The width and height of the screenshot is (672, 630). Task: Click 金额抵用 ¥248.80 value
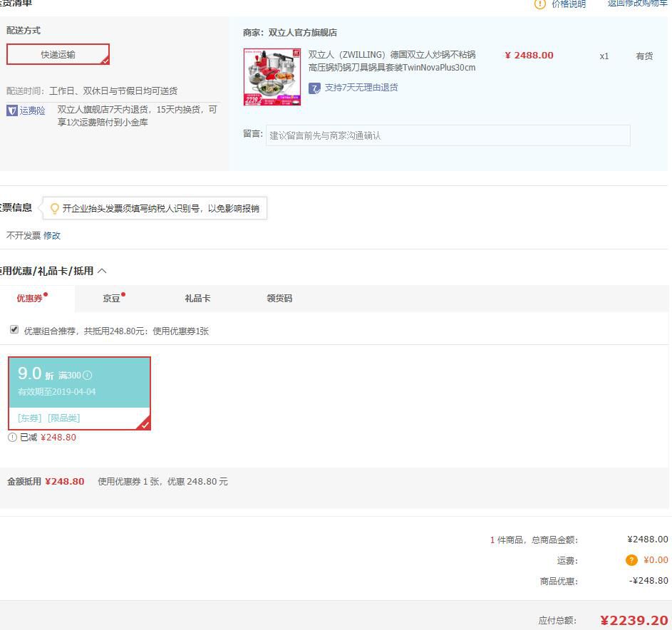[x=64, y=481]
